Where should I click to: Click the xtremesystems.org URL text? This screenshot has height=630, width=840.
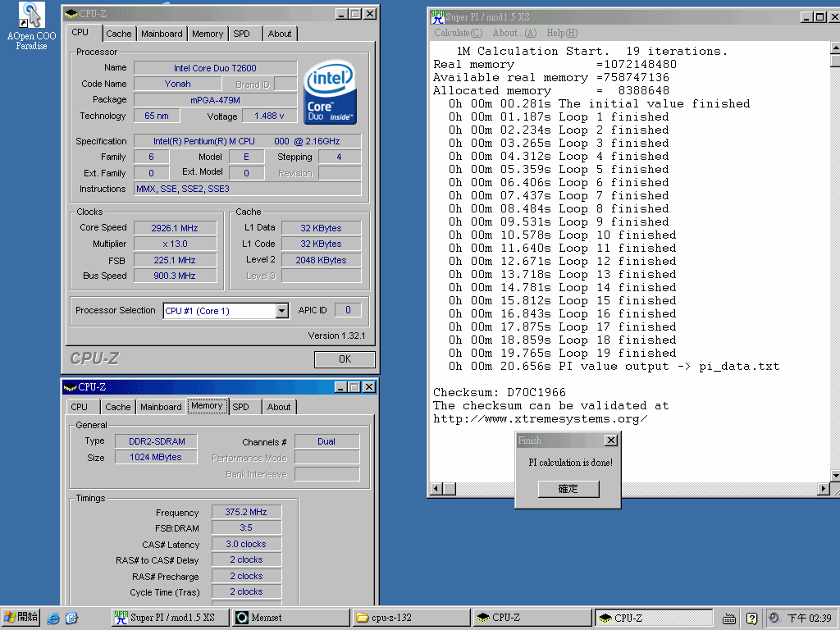(540, 419)
